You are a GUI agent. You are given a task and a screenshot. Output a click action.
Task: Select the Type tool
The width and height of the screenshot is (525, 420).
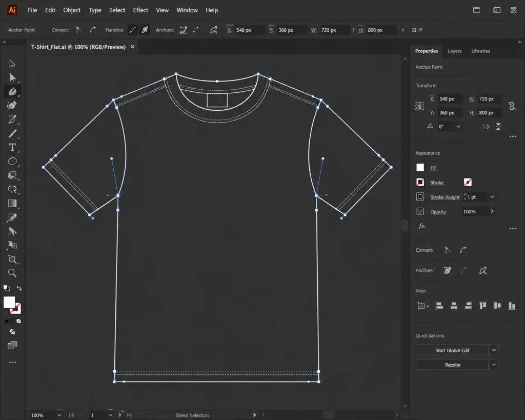point(12,147)
